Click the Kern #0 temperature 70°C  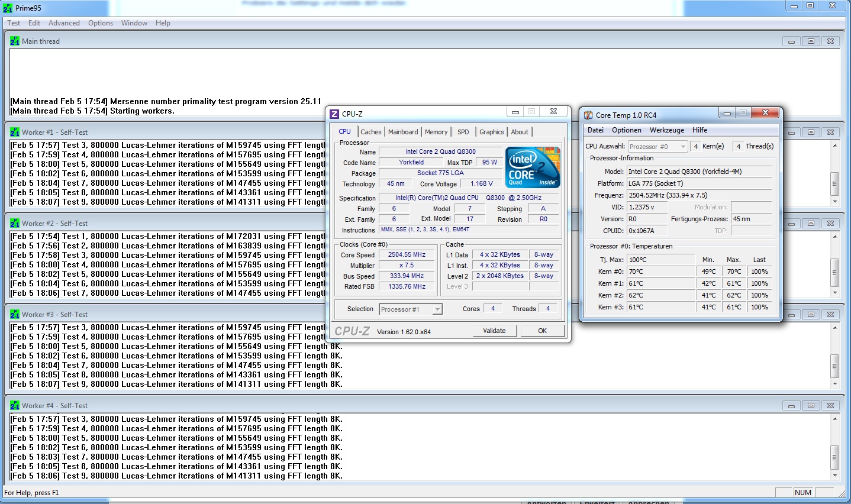(662, 272)
